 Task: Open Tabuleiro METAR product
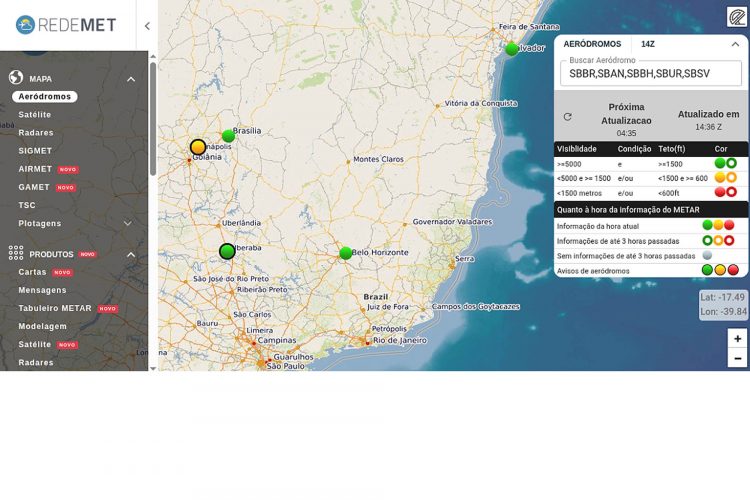(x=55, y=309)
